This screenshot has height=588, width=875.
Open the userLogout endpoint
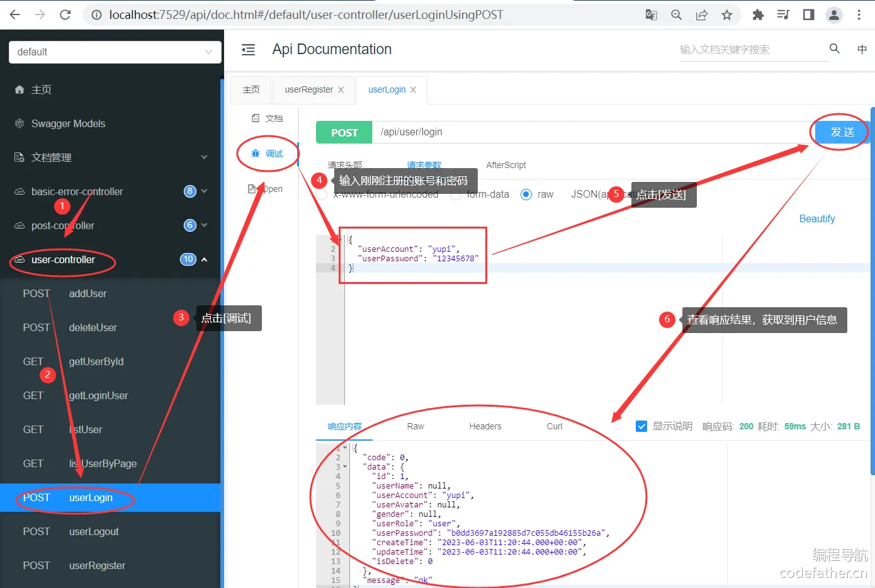tap(110, 531)
